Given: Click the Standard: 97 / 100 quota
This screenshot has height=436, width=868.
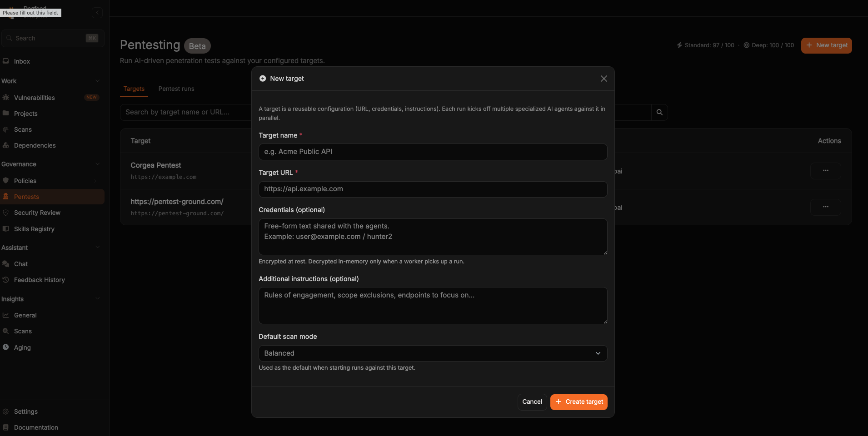Looking at the screenshot, I should (x=705, y=45).
